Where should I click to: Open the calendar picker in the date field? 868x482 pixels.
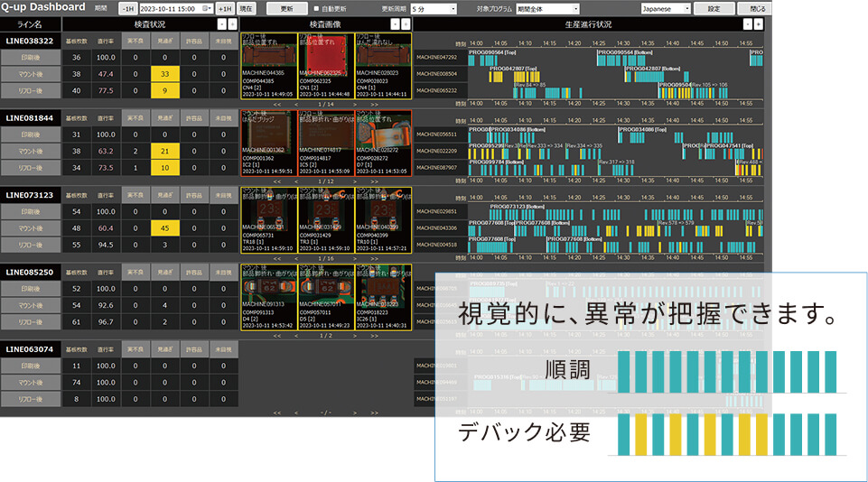[x=207, y=8]
